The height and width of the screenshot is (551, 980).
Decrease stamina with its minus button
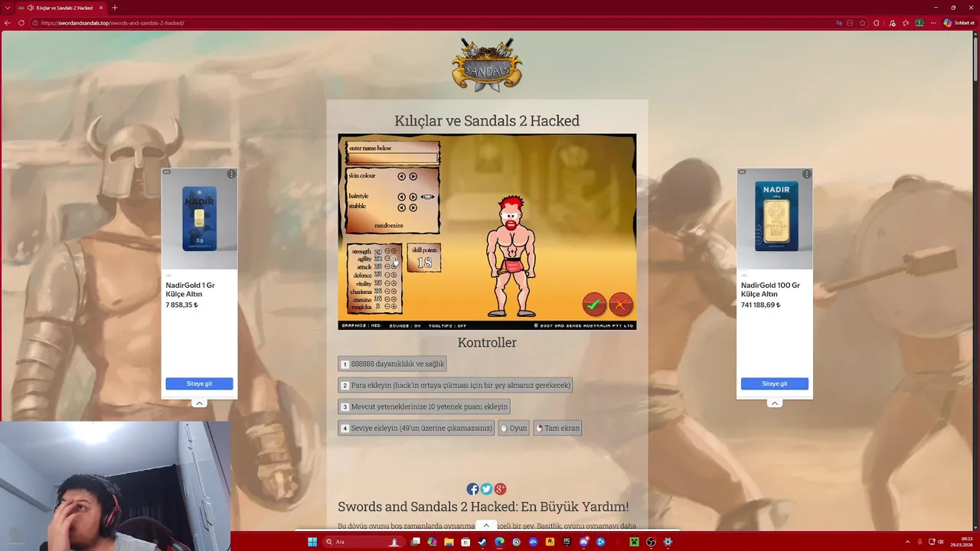(387, 299)
